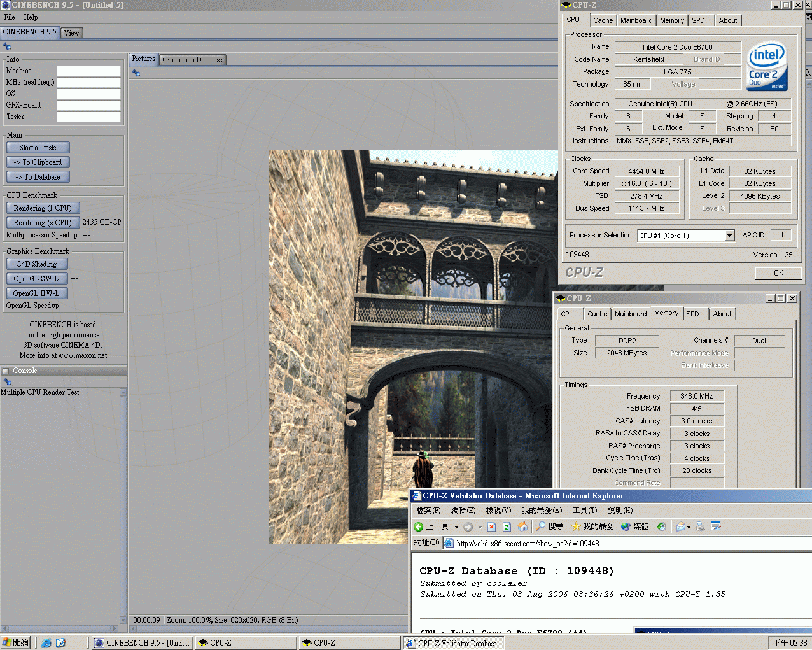The width and height of the screenshot is (812, 650).
Task: Open SPD tab in lower CPU-Z window
Action: coord(692,314)
